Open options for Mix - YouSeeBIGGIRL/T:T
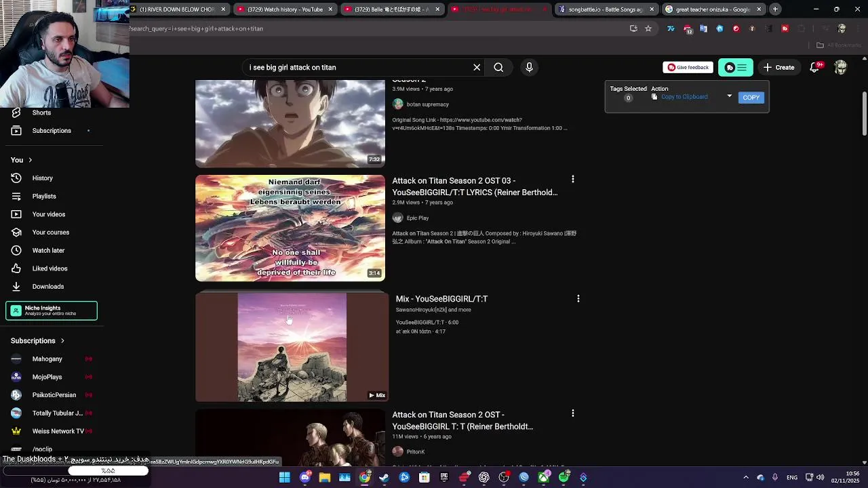 578,298
